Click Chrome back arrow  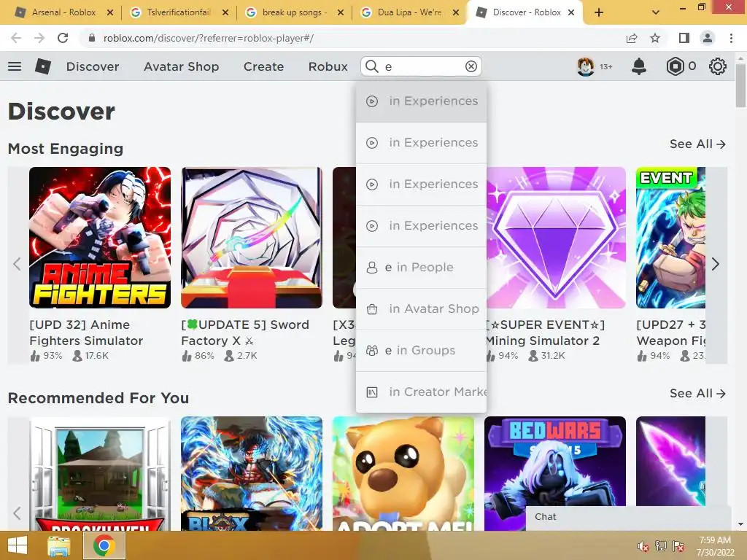click(16, 38)
